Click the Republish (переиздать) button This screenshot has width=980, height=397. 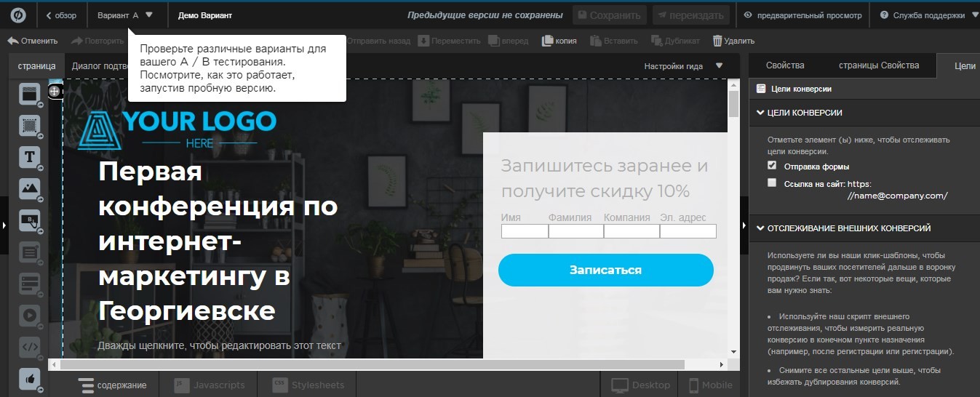(x=690, y=15)
